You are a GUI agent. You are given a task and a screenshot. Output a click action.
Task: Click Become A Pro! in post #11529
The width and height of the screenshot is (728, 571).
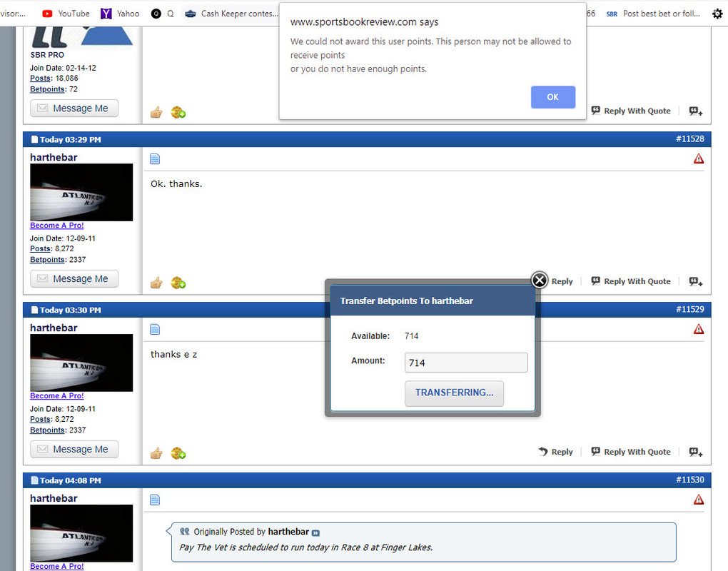(56, 395)
